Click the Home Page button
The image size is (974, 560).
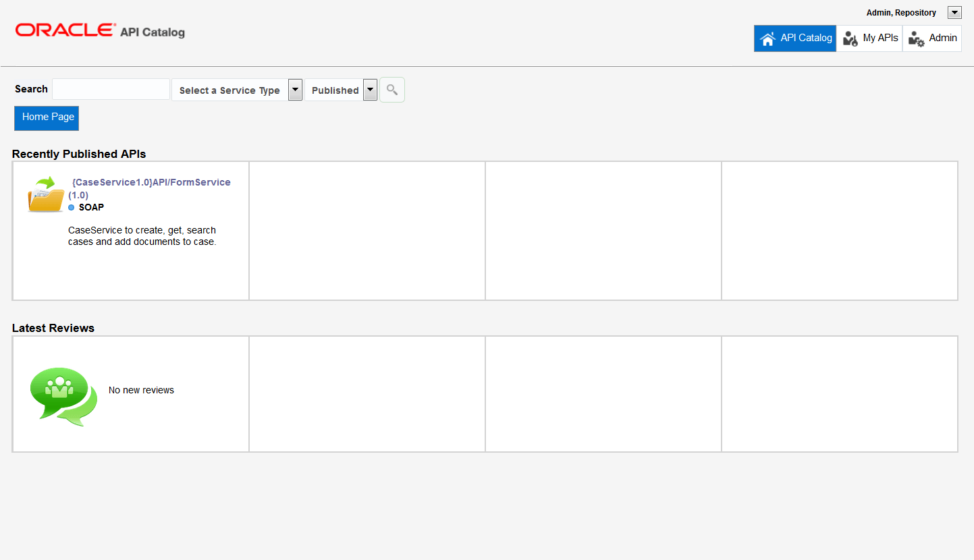point(46,117)
